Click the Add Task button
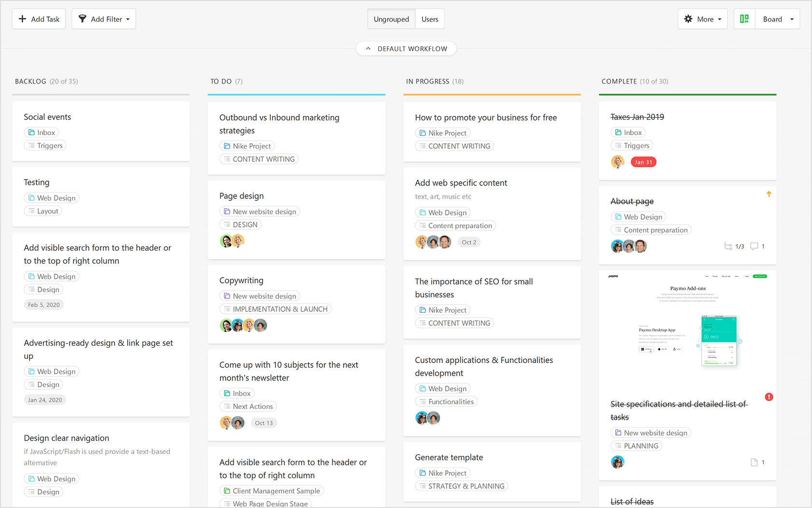This screenshot has height=508, width=812. 39,18
